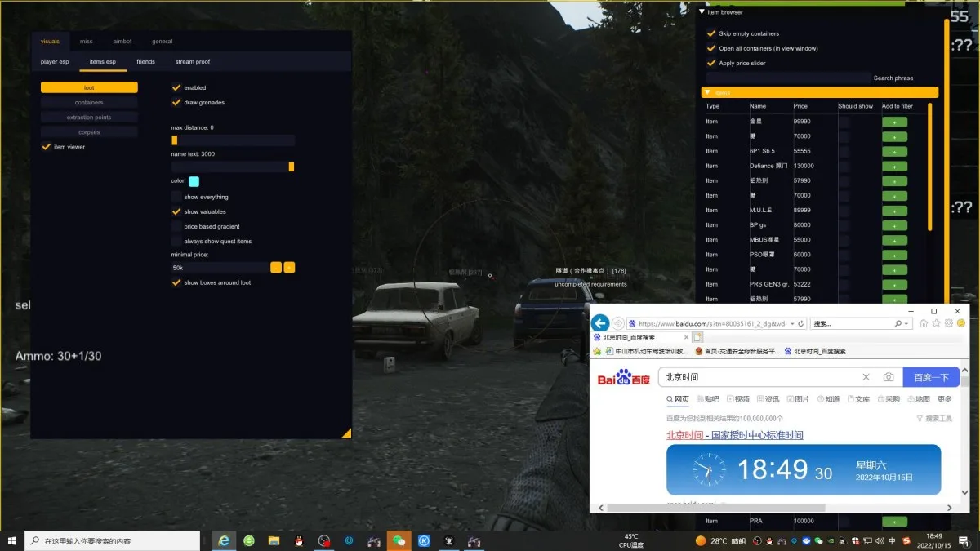The image size is (980, 551).
Task: Open the 北京时间 国家授时中心 result link
Action: click(x=734, y=435)
